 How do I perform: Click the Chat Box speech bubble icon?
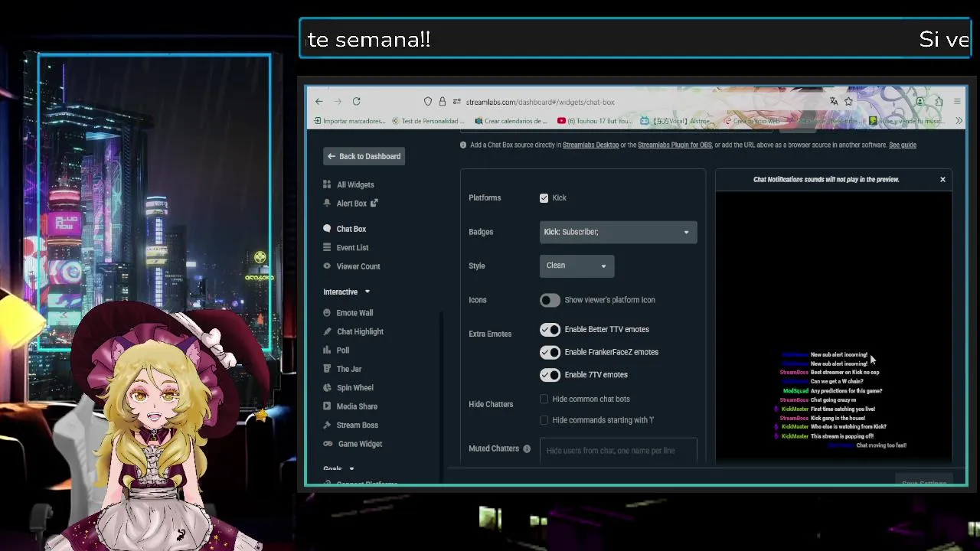[x=327, y=229]
